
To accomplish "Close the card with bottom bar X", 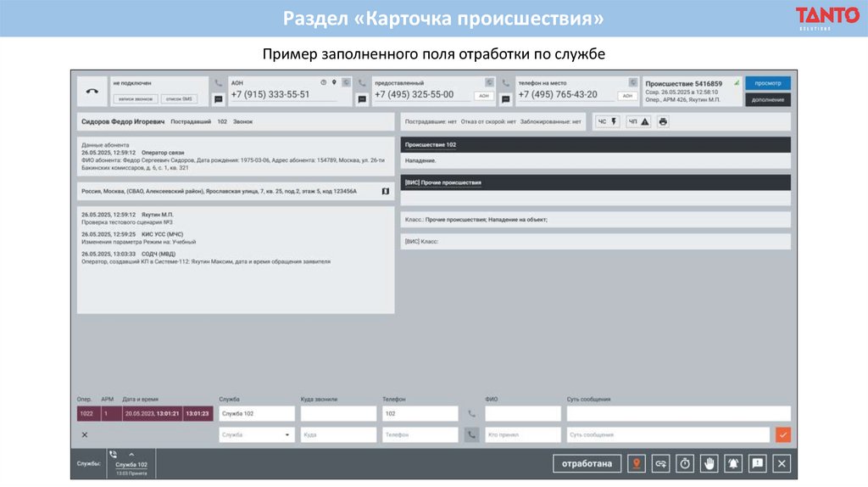I will 782,464.
